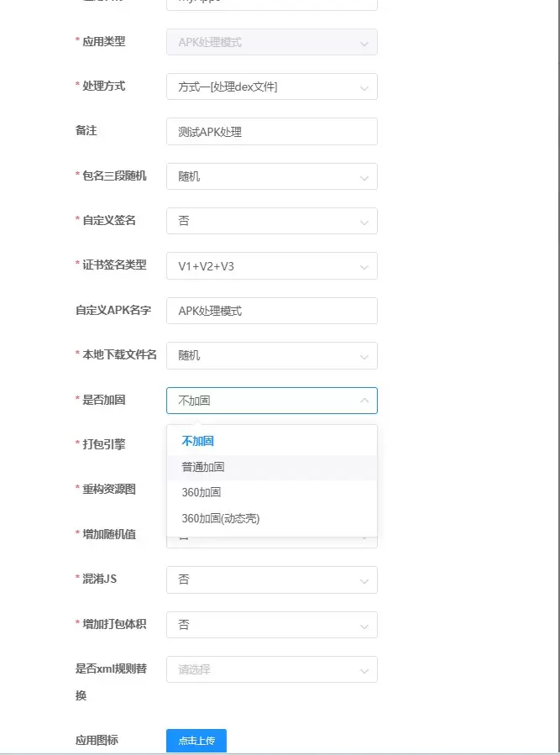Choose 360加固 option in list

[271, 493]
